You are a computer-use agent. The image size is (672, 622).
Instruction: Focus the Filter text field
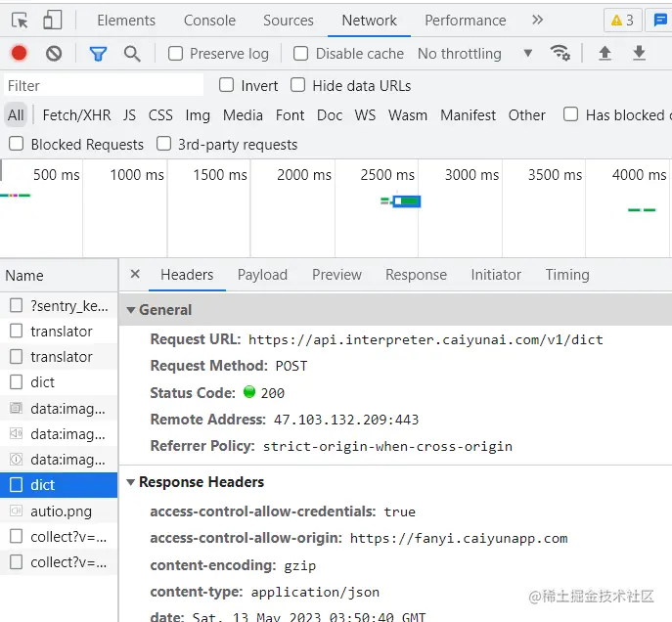coord(104,85)
